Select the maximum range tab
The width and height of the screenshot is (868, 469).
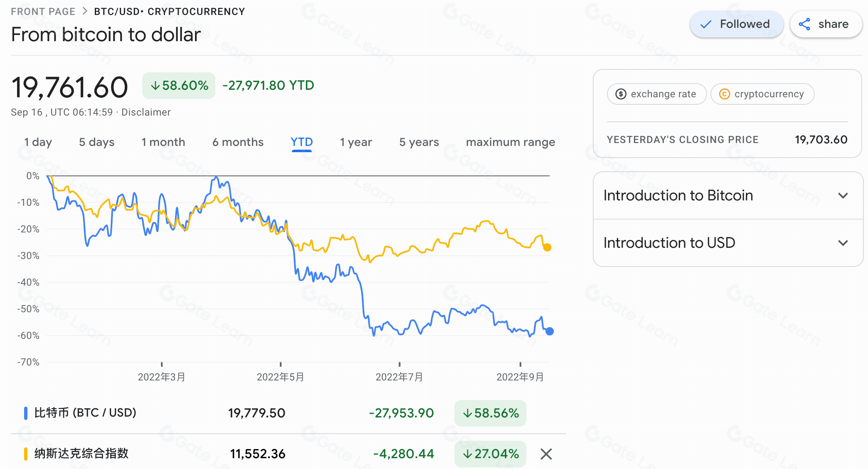point(510,142)
